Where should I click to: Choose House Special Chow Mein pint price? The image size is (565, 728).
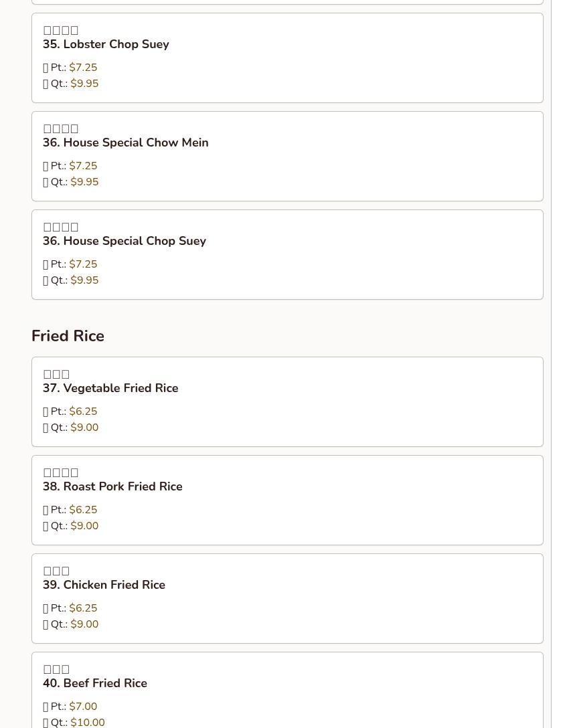tap(83, 166)
